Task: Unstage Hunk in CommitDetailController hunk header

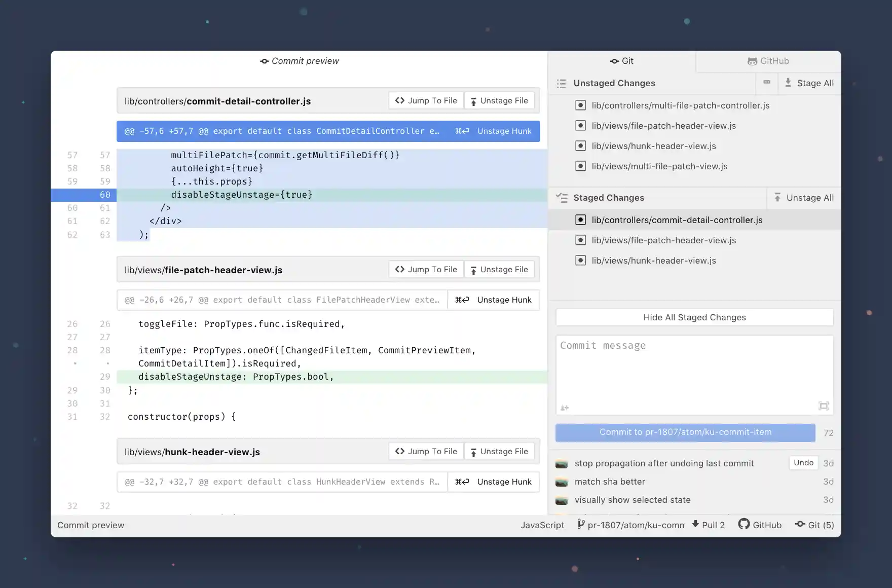Action: point(494,131)
